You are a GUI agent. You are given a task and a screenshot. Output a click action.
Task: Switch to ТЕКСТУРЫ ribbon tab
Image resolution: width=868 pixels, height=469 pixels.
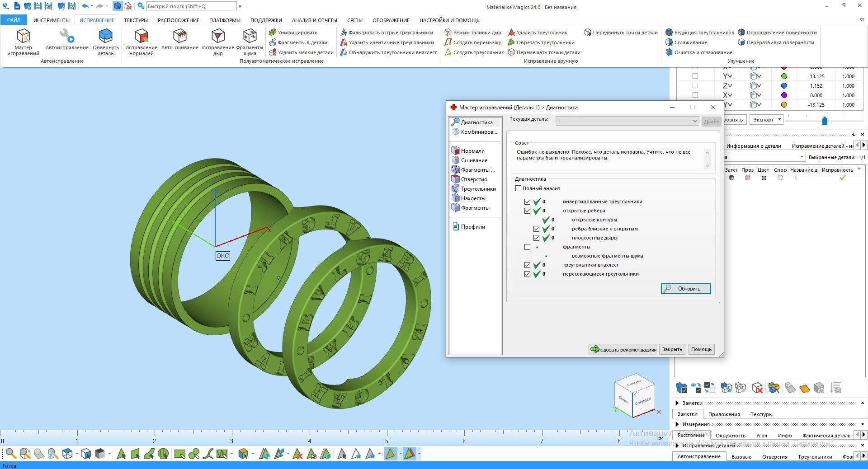click(x=136, y=20)
